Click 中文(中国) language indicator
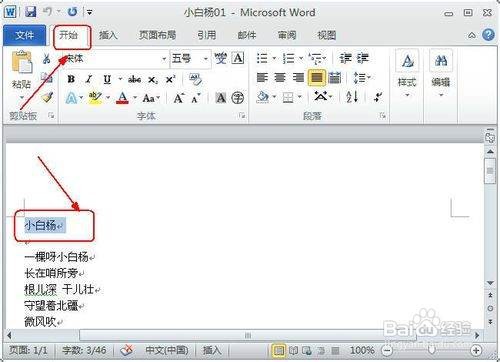 (167, 350)
